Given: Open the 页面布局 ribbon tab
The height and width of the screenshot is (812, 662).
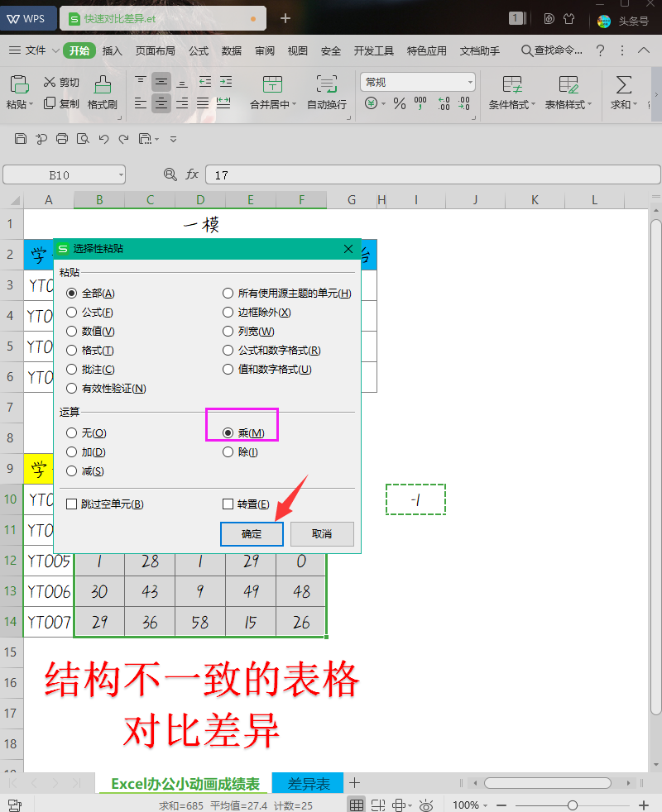Looking at the screenshot, I should [155, 50].
